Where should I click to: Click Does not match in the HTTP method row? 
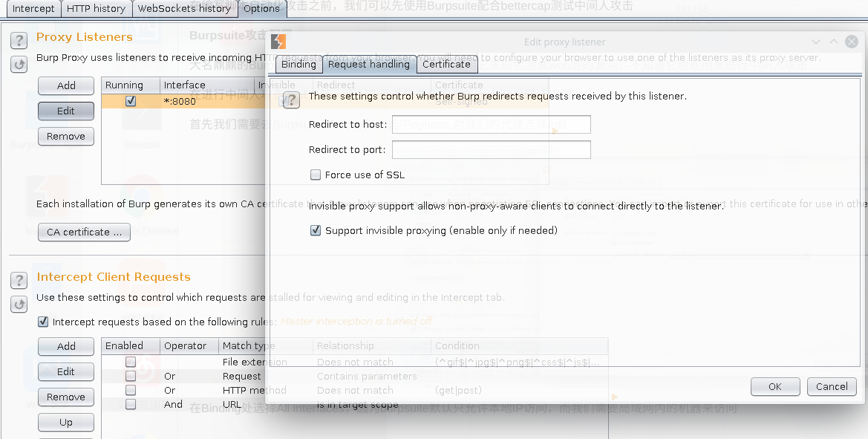tap(355, 390)
